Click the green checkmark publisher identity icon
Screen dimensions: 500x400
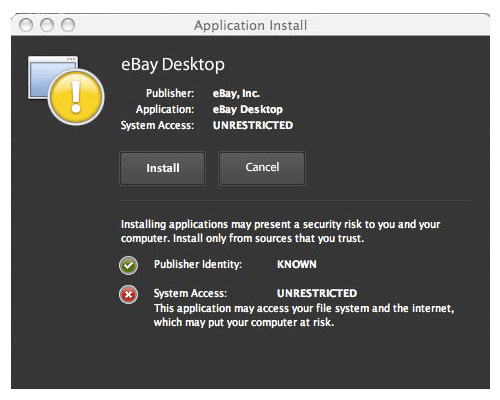128,265
